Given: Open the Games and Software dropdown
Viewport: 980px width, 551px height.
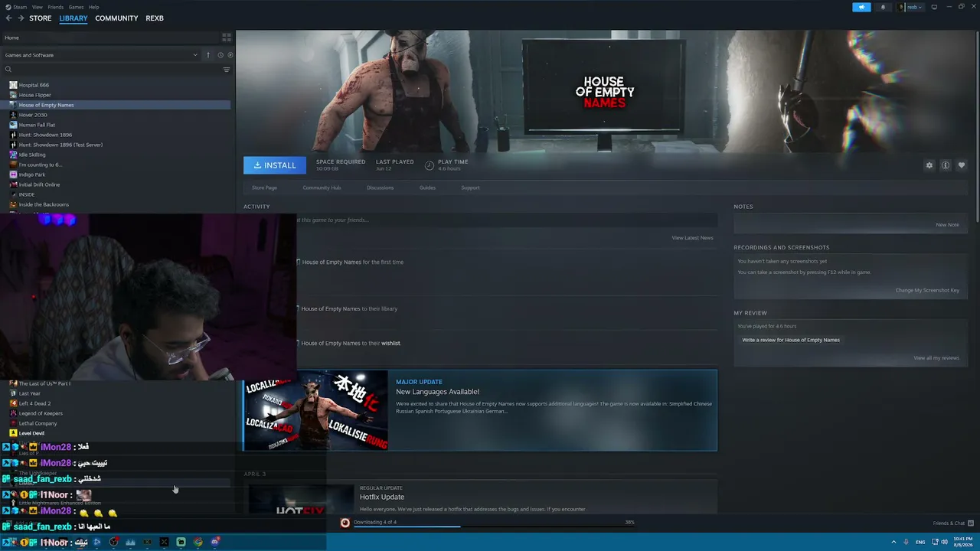Looking at the screenshot, I should coord(101,55).
